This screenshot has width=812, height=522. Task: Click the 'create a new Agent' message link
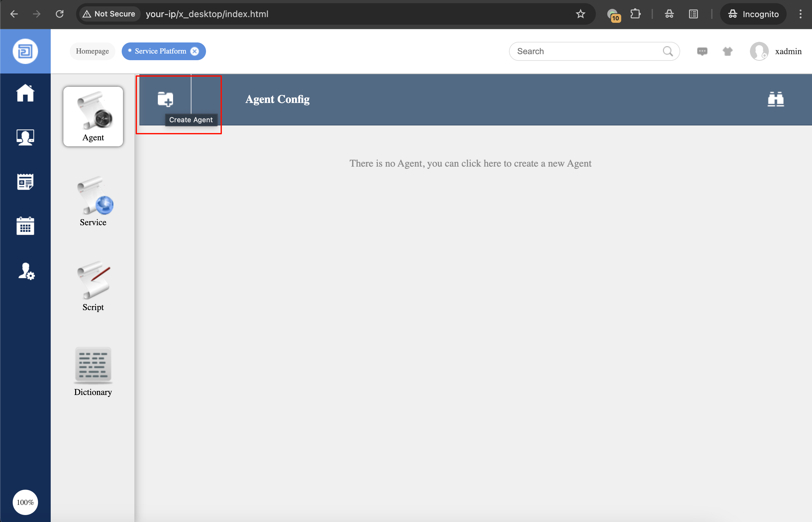[470, 163]
